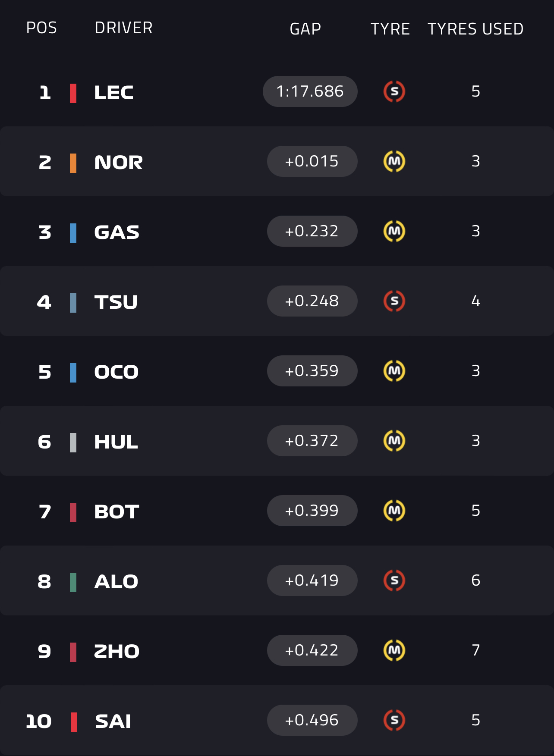Click Tsunoda's soft tyre icon

click(x=394, y=301)
